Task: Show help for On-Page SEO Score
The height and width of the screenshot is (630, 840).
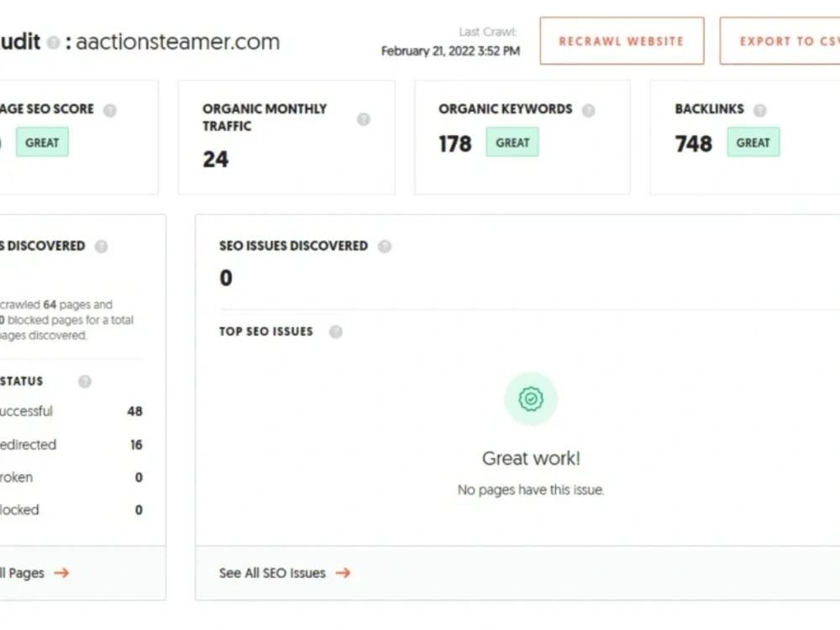Action: click(x=110, y=110)
